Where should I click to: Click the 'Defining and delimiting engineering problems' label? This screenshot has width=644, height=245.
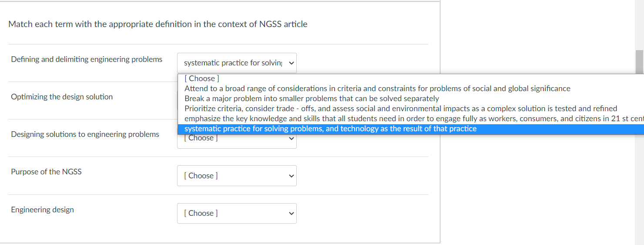click(x=87, y=59)
